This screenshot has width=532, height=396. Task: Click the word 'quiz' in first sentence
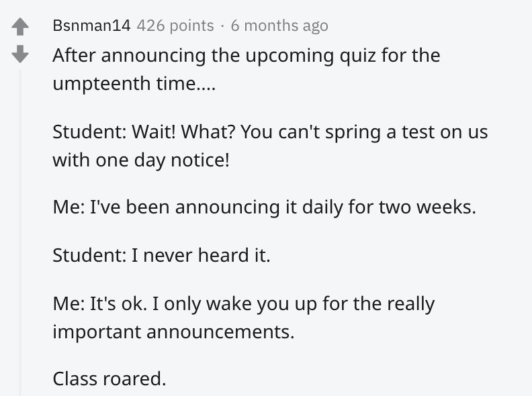point(357,56)
